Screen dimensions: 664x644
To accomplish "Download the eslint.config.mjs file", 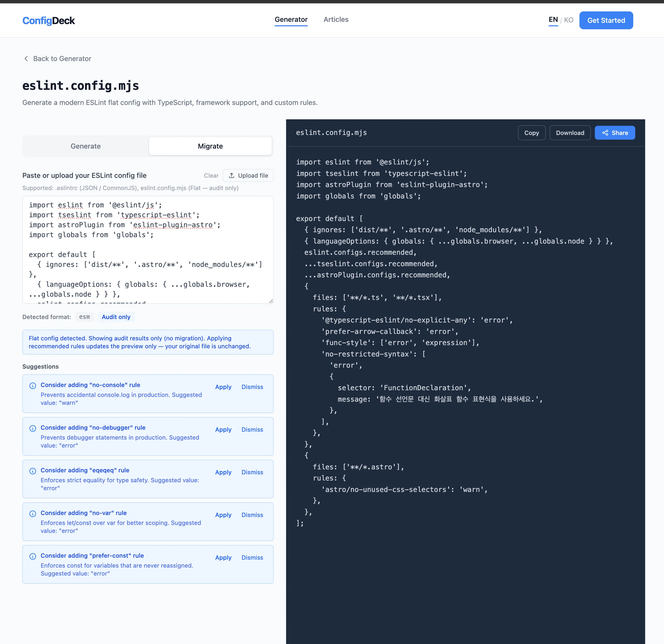I will click(570, 133).
